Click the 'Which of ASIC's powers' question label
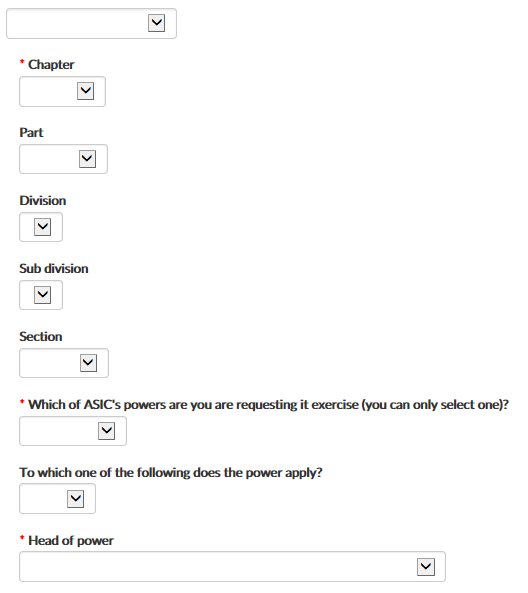This screenshot has height=593, width=528. tap(269, 405)
